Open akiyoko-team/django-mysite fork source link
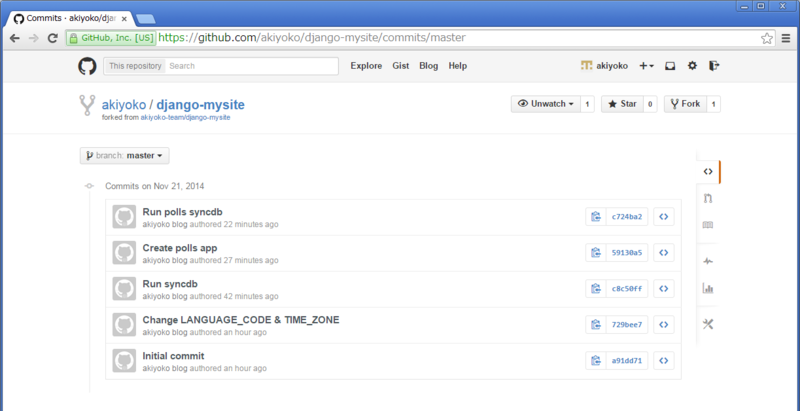The width and height of the screenshot is (800, 411). [x=185, y=117]
